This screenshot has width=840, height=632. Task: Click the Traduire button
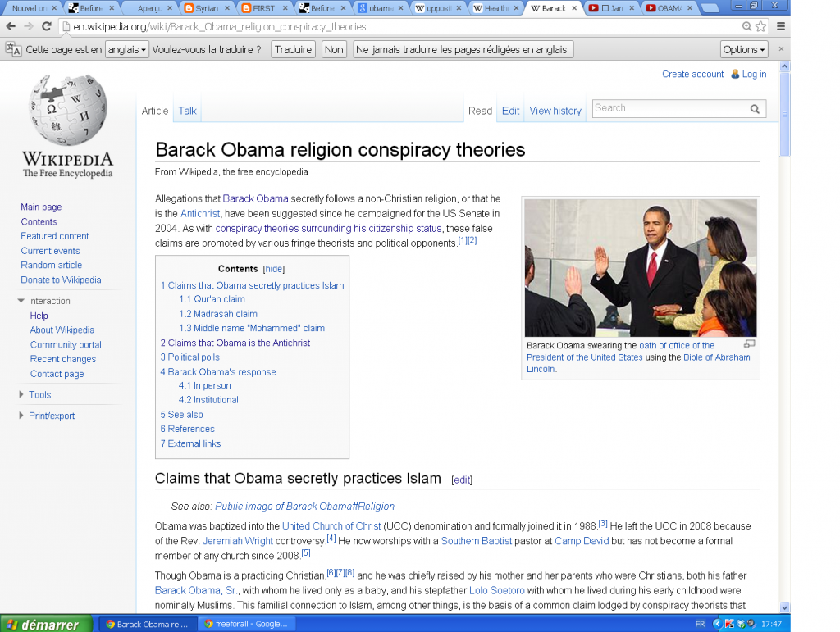tap(293, 50)
